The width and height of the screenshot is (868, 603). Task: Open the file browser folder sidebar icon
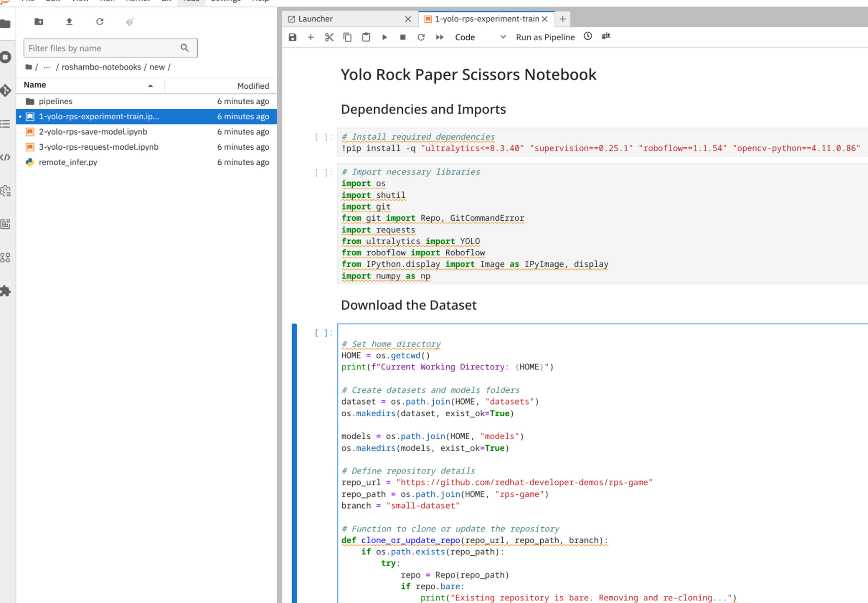(6, 23)
